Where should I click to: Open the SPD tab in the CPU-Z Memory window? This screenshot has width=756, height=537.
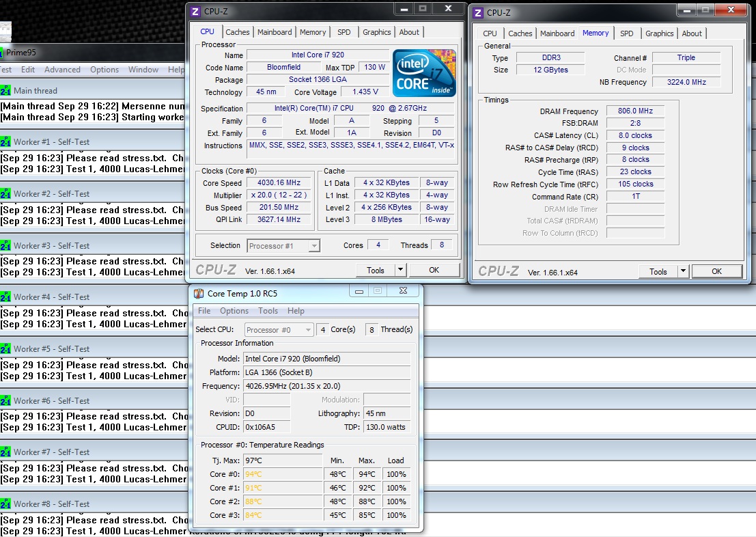[626, 33]
